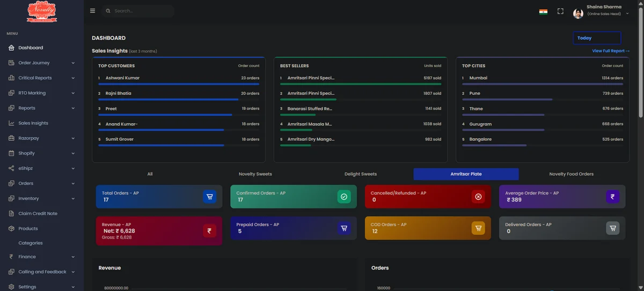Expand the Shopify menu chevron
Image resolution: width=644 pixels, height=291 pixels.
[73, 153]
